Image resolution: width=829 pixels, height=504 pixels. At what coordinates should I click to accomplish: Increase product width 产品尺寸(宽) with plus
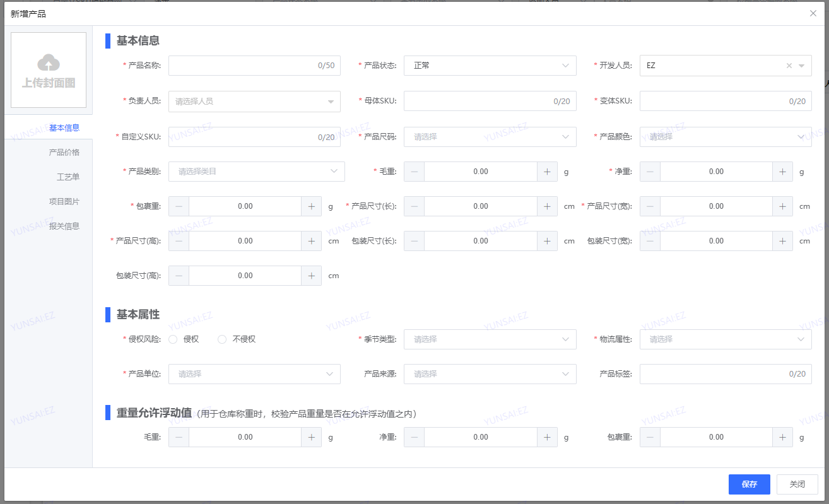coord(782,206)
